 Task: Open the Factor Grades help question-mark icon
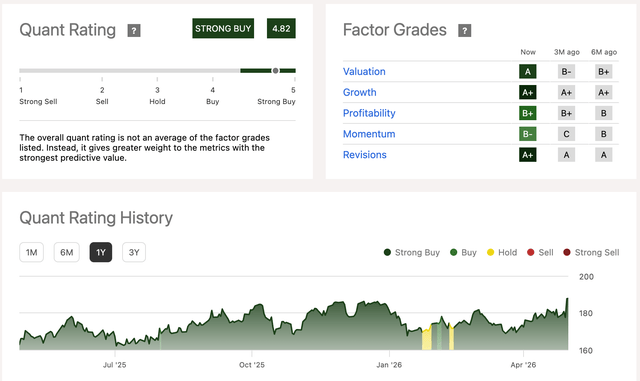coord(464,31)
